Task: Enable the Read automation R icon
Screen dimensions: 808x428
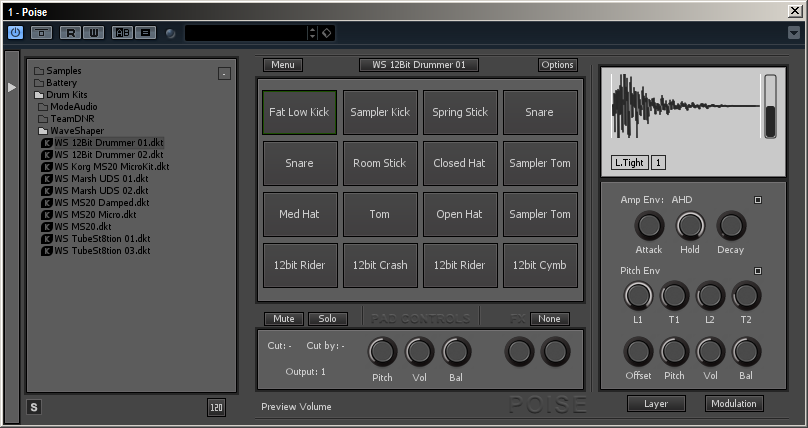Action: [x=71, y=33]
